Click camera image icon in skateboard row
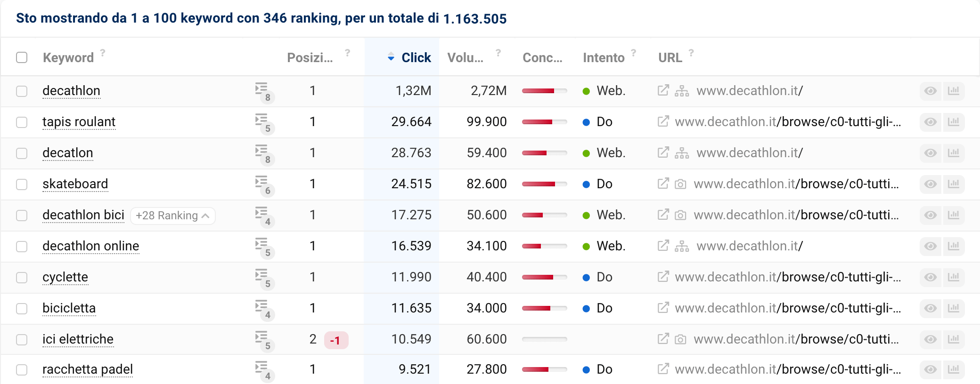This screenshot has width=980, height=384. pos(680,184)
